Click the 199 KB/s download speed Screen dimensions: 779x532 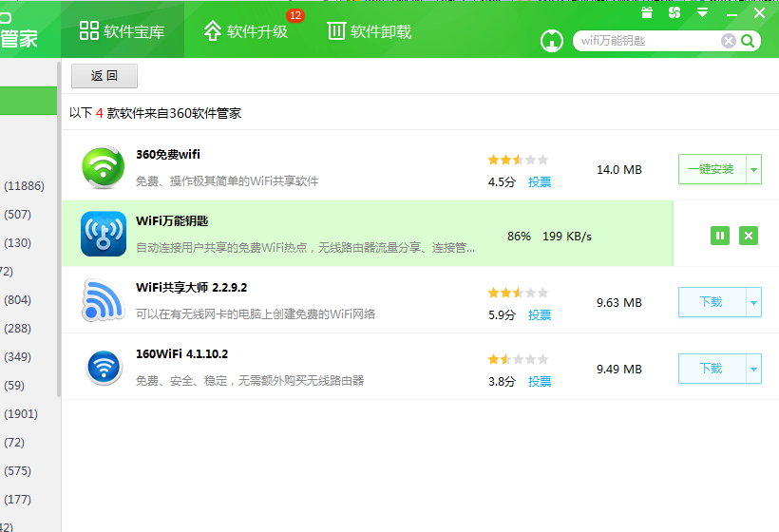(567, 237)
